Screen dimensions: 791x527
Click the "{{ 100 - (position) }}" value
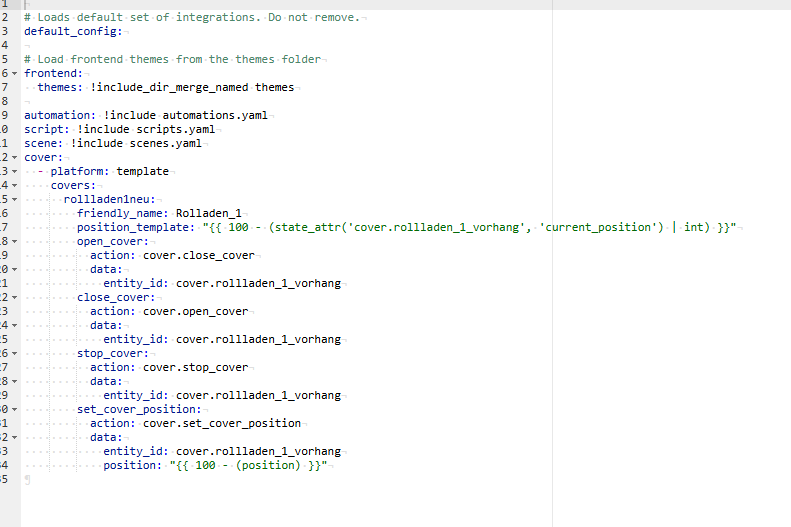[248, 465]
